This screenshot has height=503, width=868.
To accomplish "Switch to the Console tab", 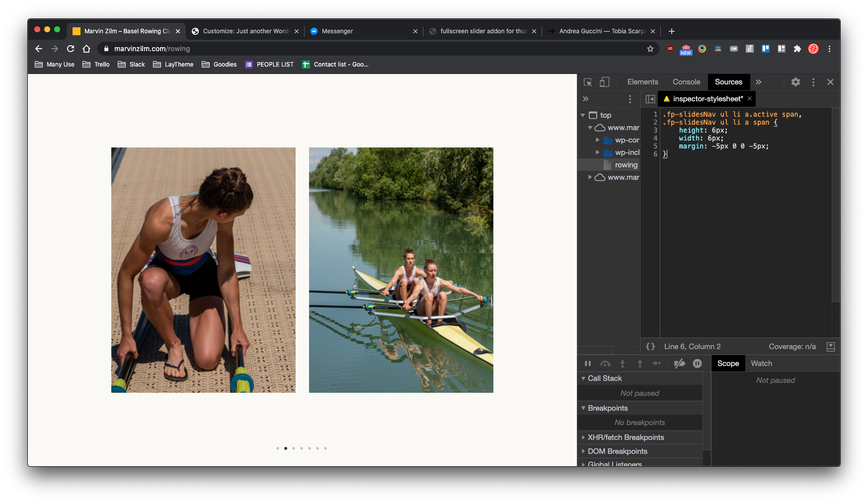I will click(x=686, y=82).
